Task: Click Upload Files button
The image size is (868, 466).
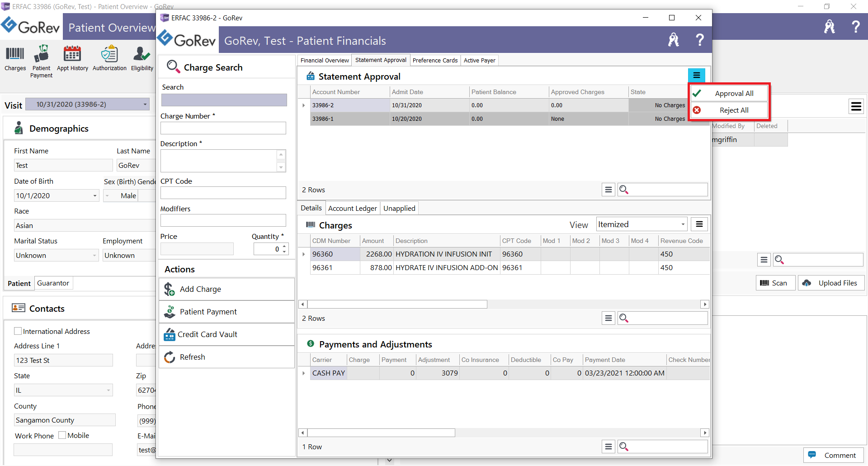Action: pos(831,283)
